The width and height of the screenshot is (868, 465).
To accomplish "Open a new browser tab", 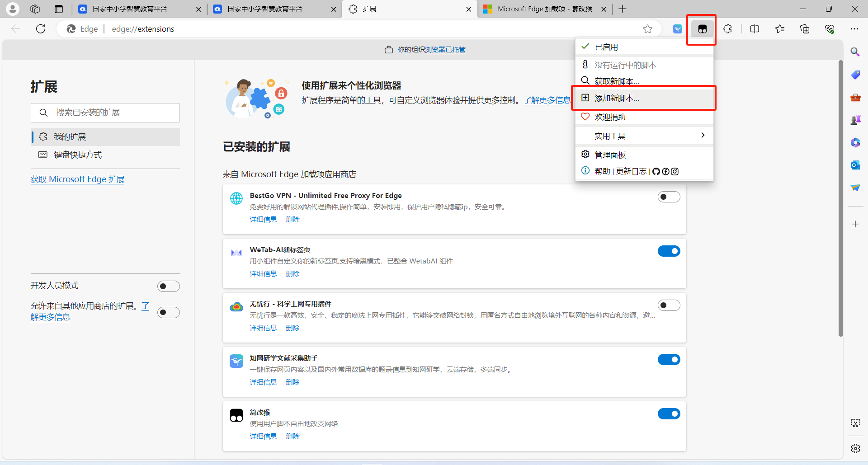I will pyautogui.click(x=623, y=9).
